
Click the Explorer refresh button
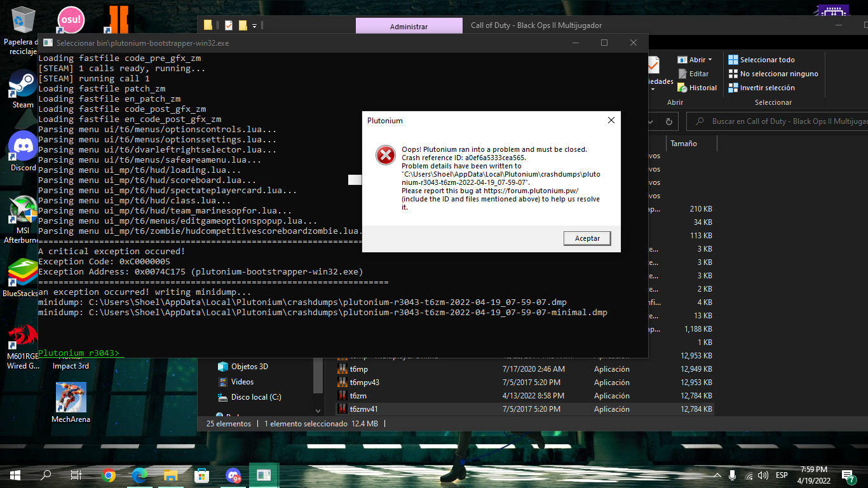click(x=668, y=121)
